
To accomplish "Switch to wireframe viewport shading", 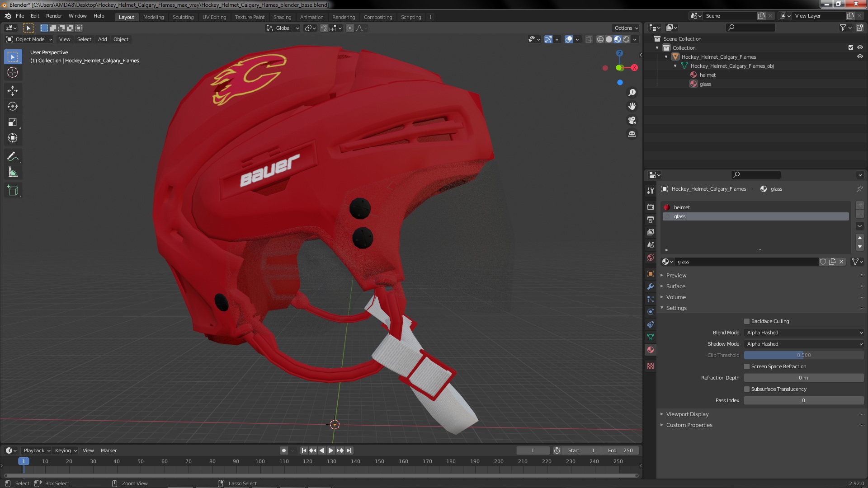I will pyautogui.click(x=600, y=39).
